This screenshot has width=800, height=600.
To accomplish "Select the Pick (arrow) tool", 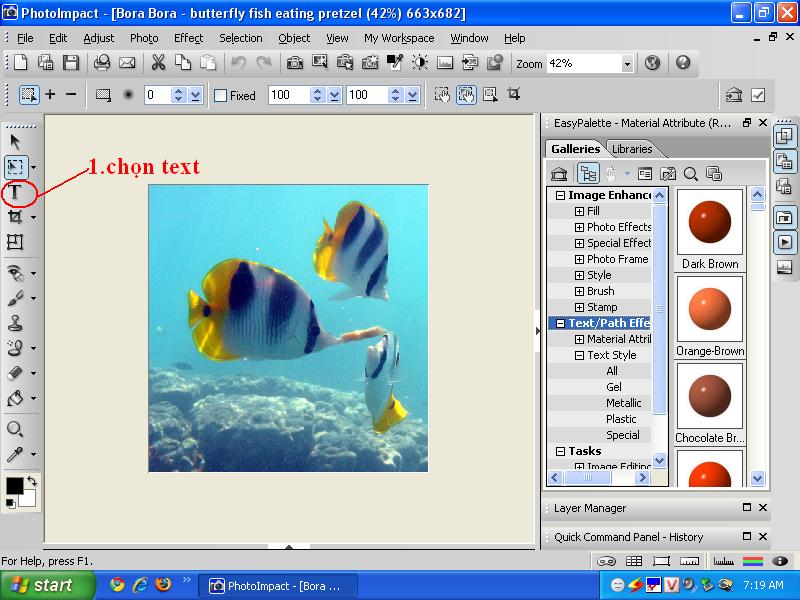I will tap(15, 141).
